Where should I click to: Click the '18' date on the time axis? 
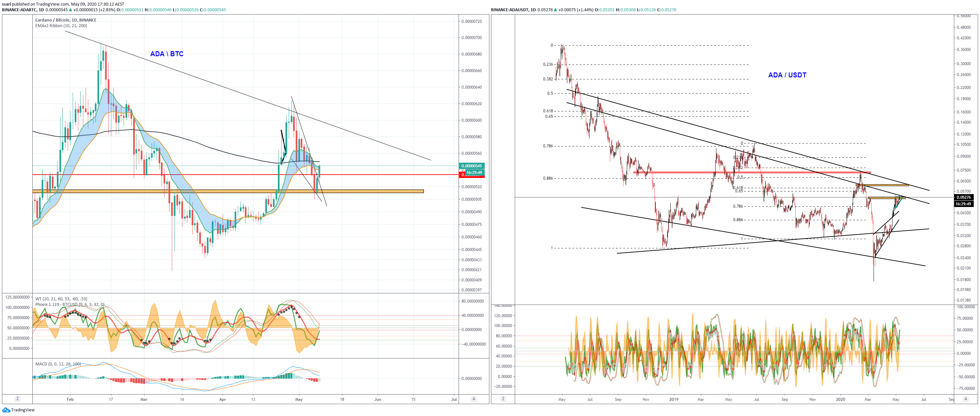(342, 399)
